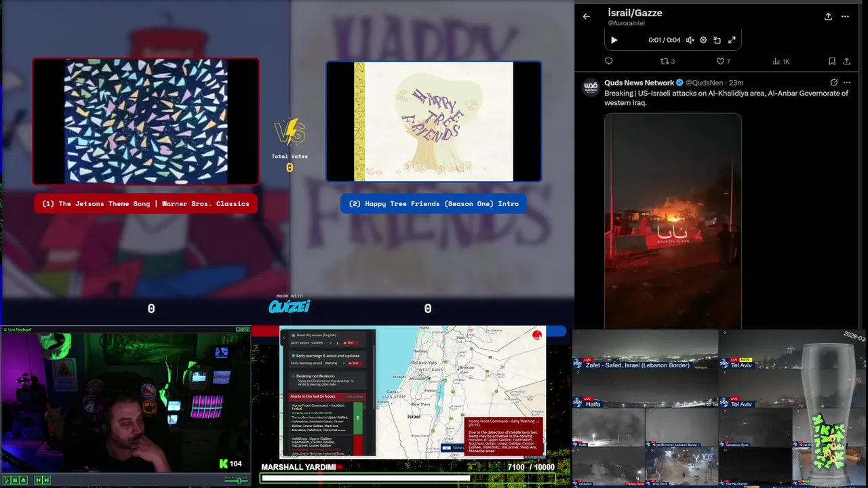This screenshot has height=488, width=868.
Task: Click the Amman label on the map
Action: coord(467,367)
